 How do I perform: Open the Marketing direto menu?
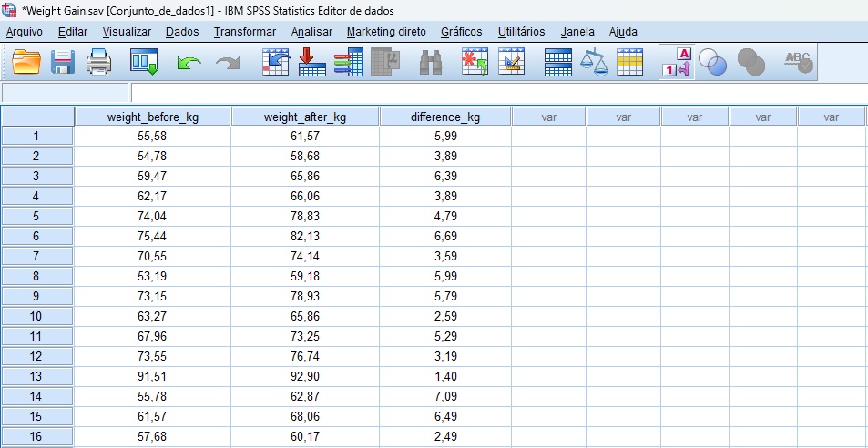coord(386,32)
